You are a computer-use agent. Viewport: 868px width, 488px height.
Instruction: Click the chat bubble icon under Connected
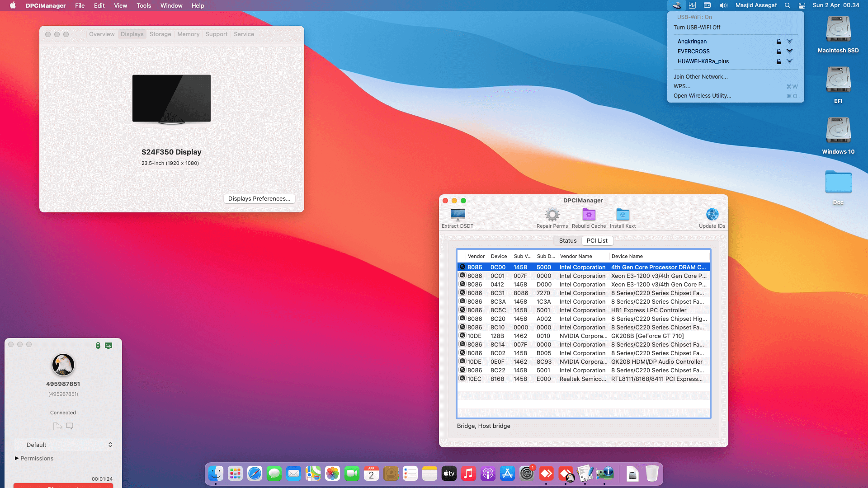point(70,426)
